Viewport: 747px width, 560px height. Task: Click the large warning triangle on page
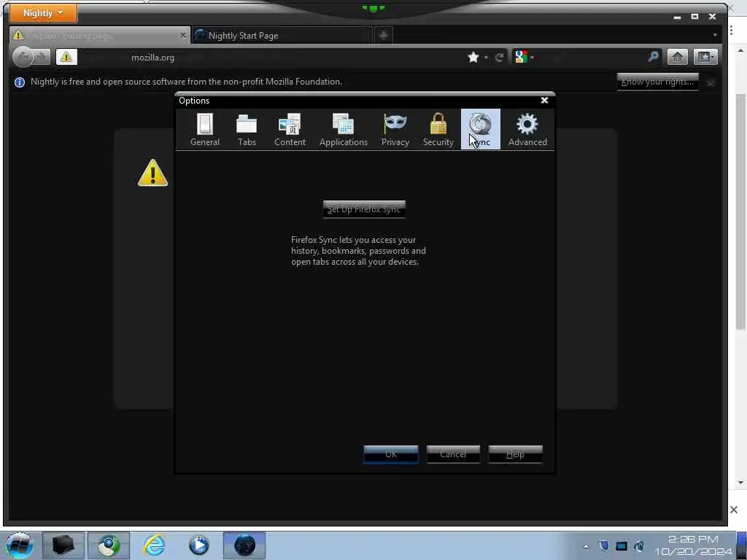coord(152,173)
